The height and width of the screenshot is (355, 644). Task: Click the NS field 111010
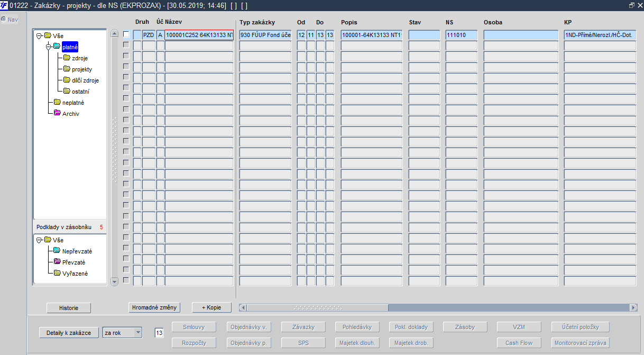pos(462,35)
